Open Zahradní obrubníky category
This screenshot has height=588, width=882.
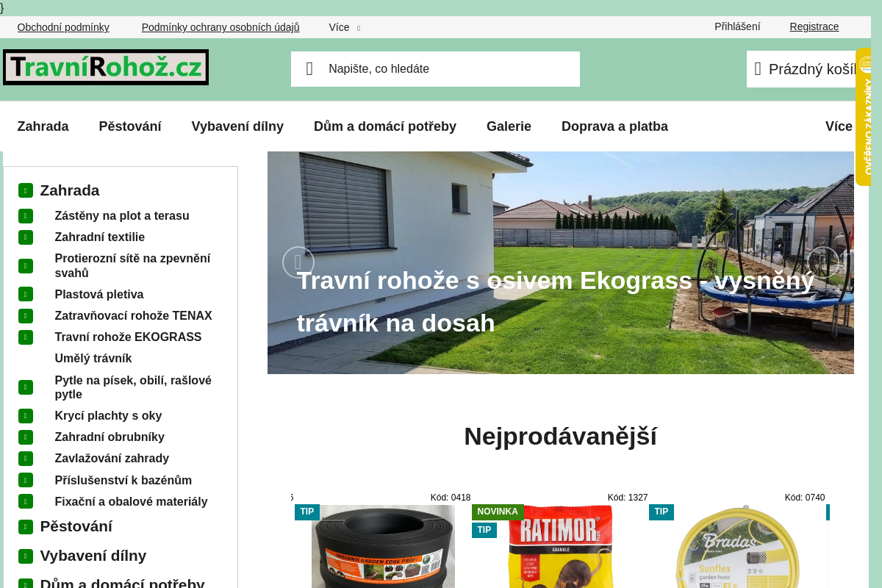(110, 437)
